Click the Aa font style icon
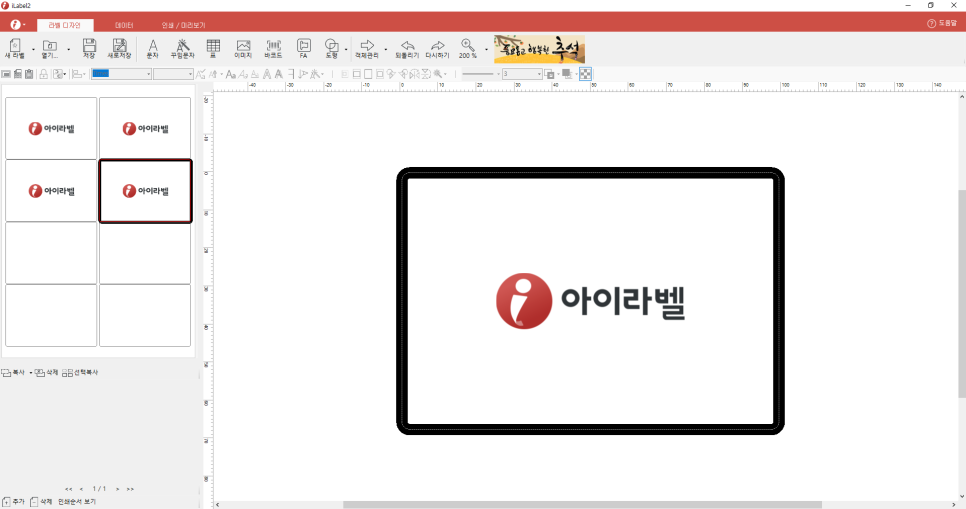The width and height of the screenshot is (966, 509). pos(230,74)
